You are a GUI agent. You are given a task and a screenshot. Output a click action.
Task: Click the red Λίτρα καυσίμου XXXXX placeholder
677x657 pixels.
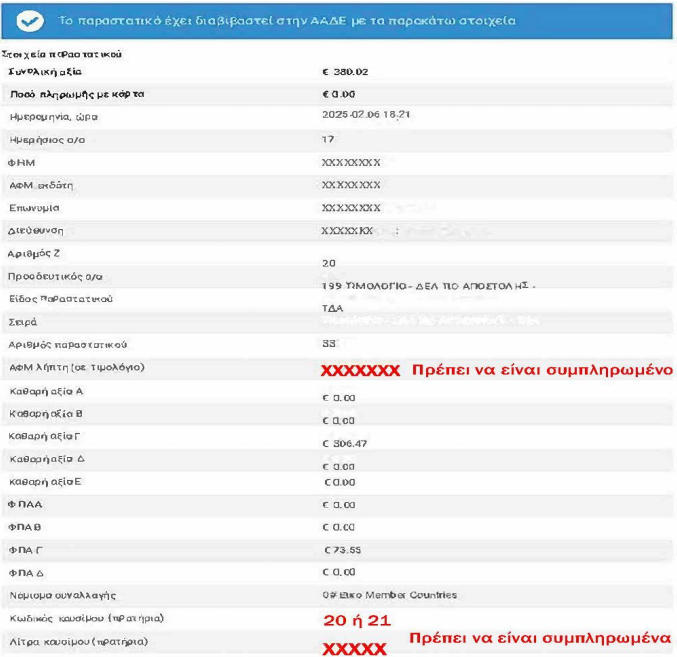(354, 649)
